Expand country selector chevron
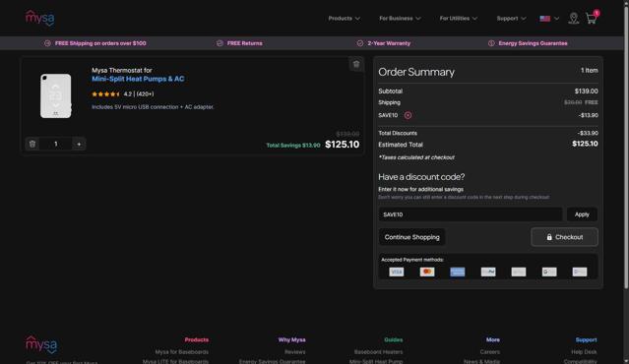 (x=556, y=19)
